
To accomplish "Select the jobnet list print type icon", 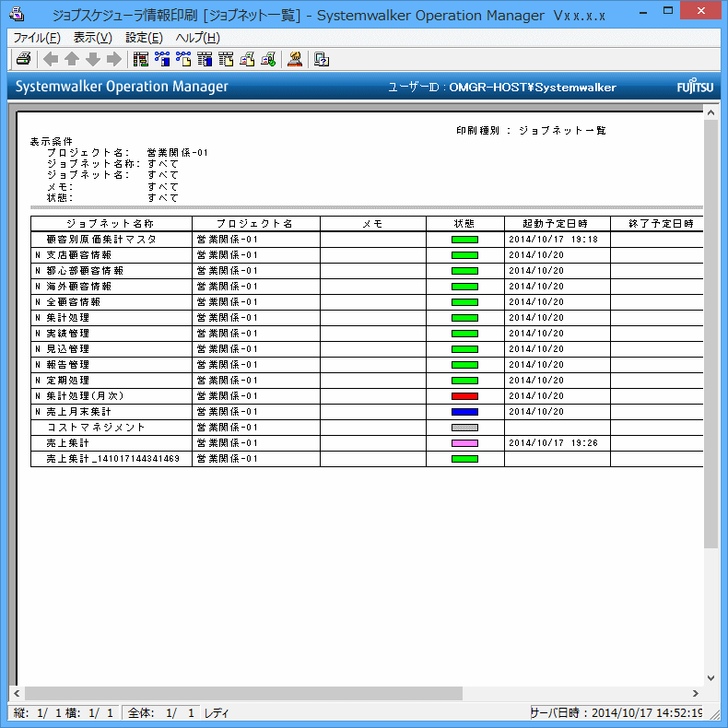I will click(x=141, y=59).
